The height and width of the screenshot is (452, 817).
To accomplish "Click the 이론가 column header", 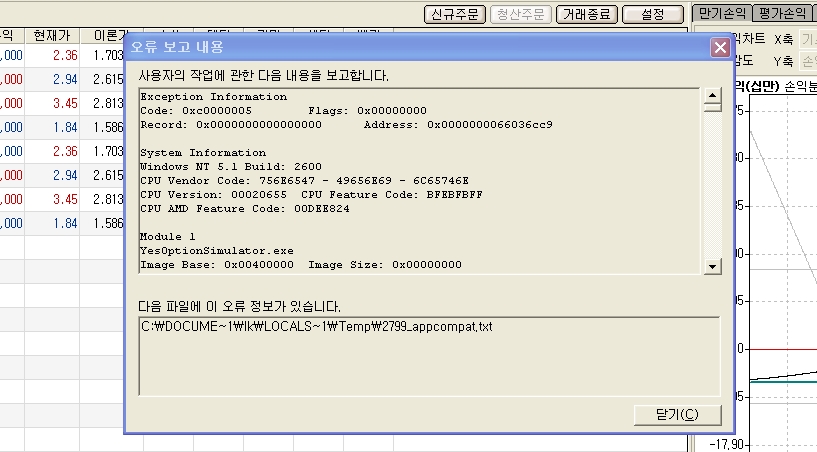I will [x=103, y=36].
